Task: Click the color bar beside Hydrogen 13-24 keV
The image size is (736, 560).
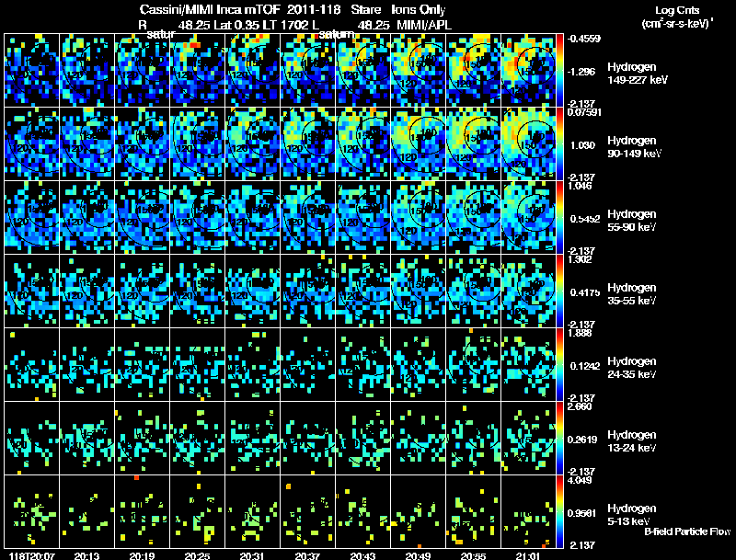Action: click(x=560, y=438)
